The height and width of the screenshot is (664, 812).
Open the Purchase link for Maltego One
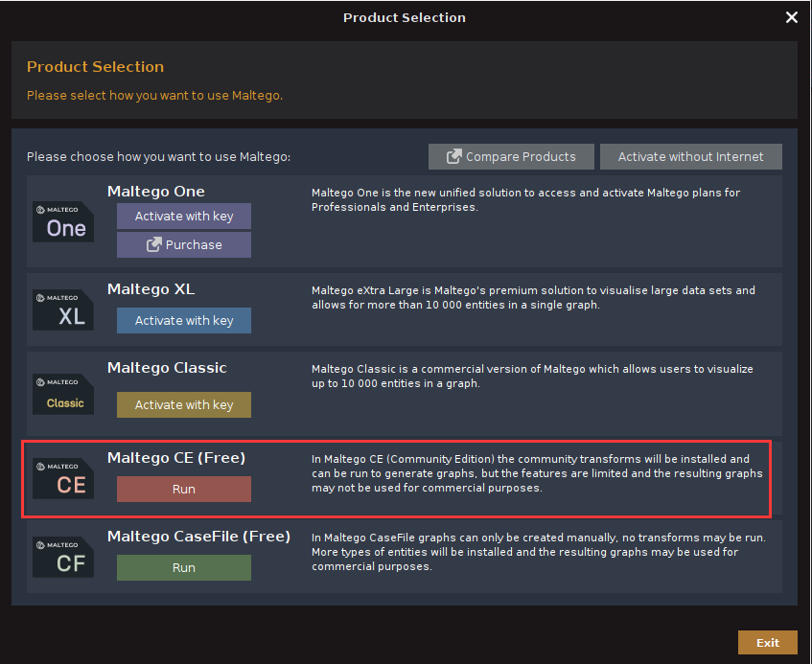[184, 245]
